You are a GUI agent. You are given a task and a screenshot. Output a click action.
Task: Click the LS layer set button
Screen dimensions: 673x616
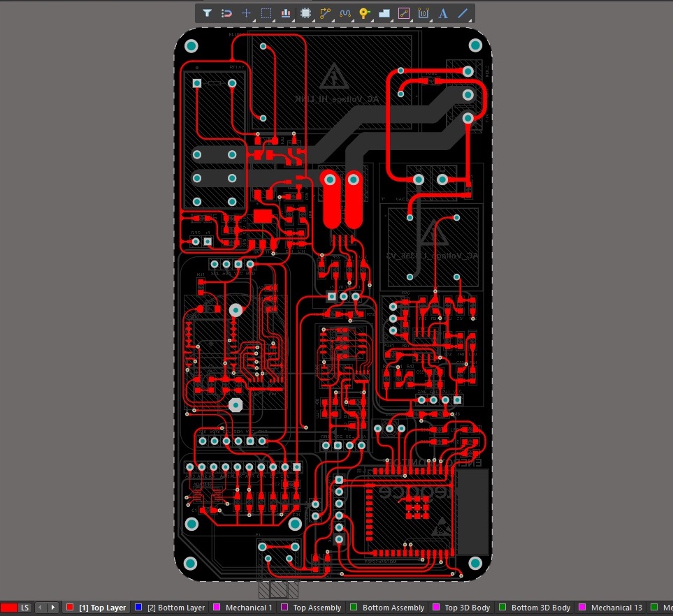(24, 608)
